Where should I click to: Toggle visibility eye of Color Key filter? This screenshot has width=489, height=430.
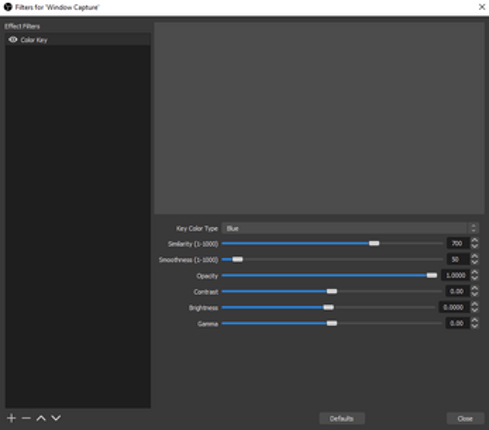point(13,40)
